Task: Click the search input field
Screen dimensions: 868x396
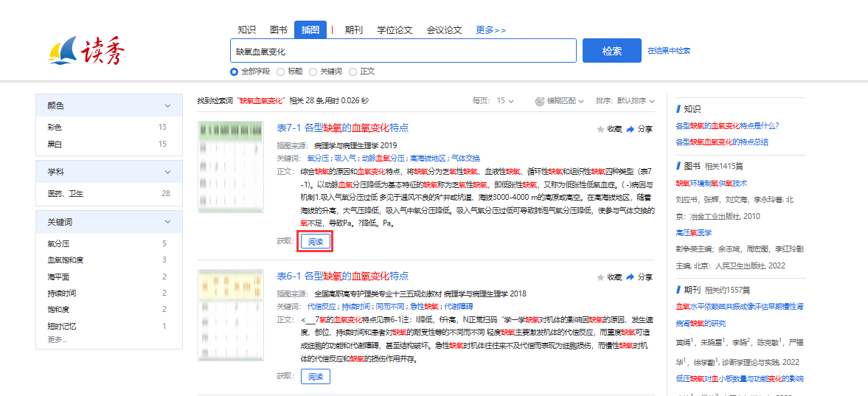Action: tap(403, 51)
